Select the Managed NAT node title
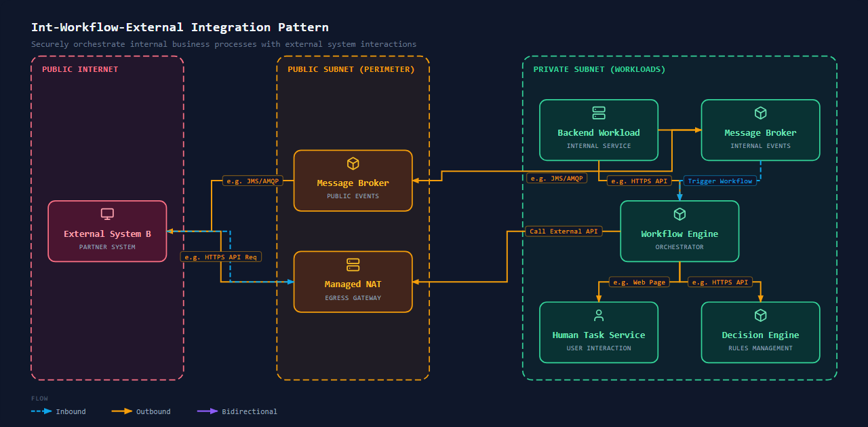The height and width of the screenshot is (427, 868). click(353, 284)
